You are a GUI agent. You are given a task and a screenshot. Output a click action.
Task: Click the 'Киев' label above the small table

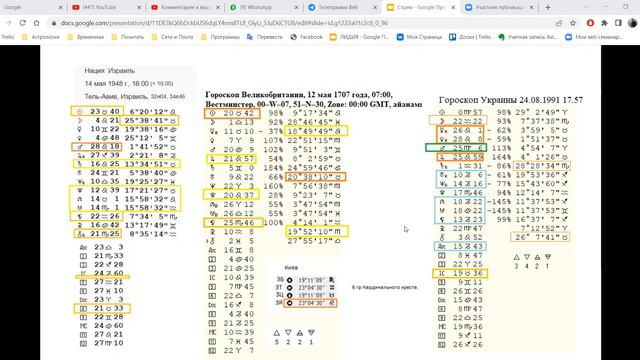click(x=291, y=268)
